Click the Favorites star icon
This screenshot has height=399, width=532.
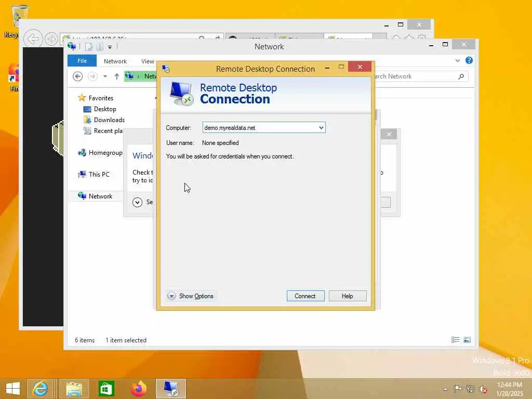(82, 98)
